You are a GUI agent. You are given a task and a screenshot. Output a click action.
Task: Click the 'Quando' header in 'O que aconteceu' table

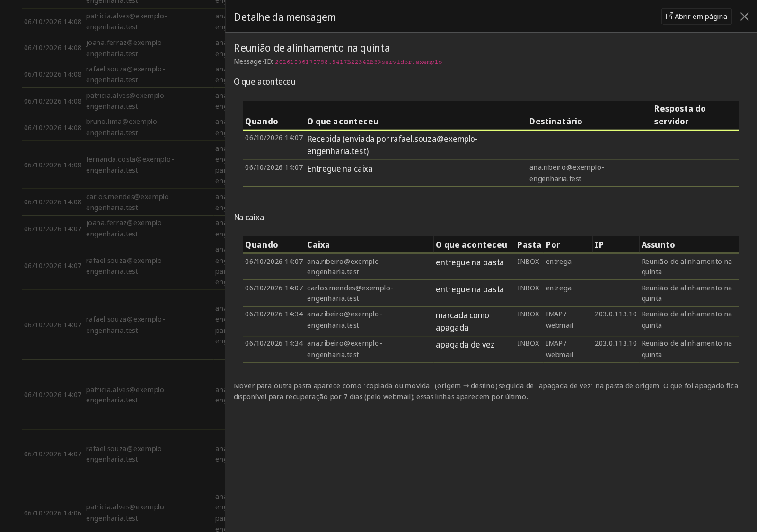click(261, 122)
